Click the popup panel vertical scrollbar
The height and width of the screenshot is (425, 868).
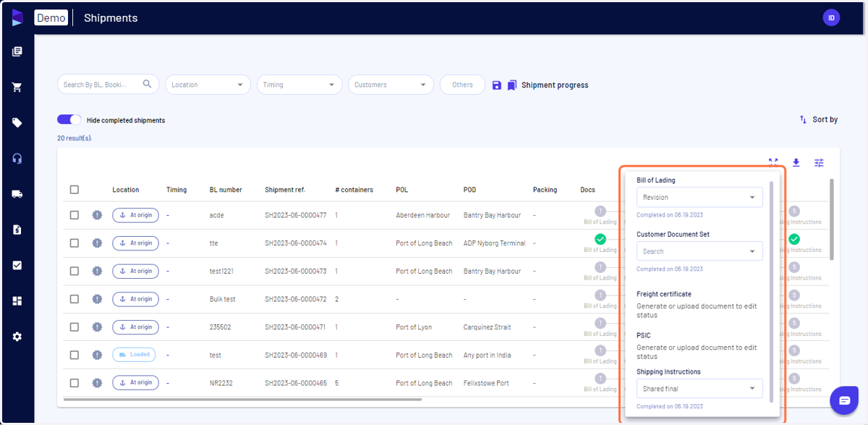click(772, 292)
